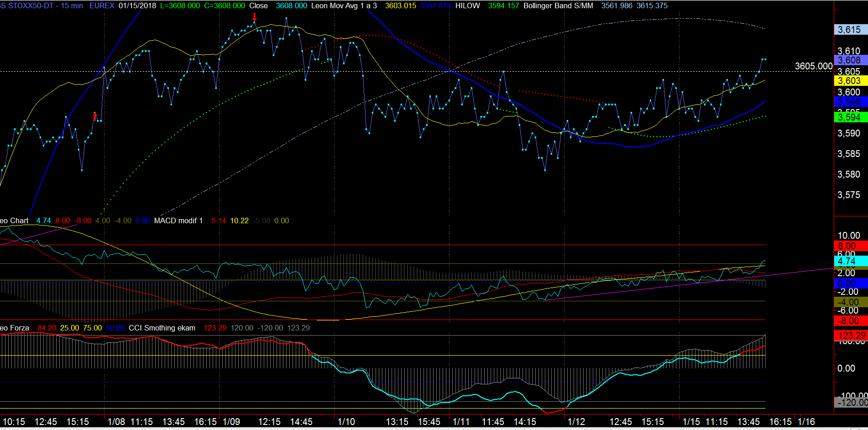Click the red 123.29 CCI axis tag
The image size is (868, 430).
(x=850, y=336)
